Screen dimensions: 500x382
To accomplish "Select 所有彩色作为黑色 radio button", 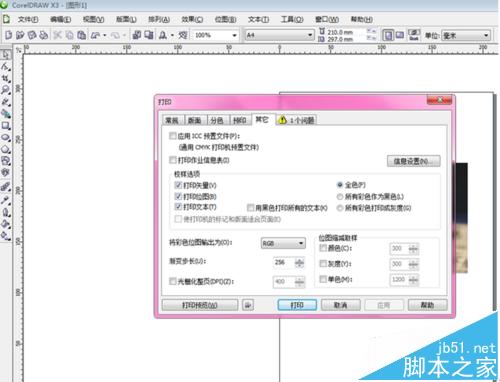I will click(340, 197).
